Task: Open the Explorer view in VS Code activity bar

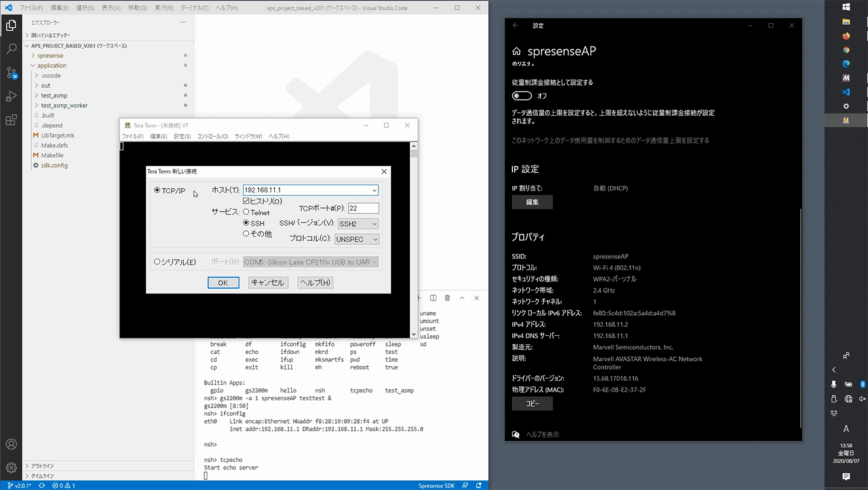Action: (11, 25)
